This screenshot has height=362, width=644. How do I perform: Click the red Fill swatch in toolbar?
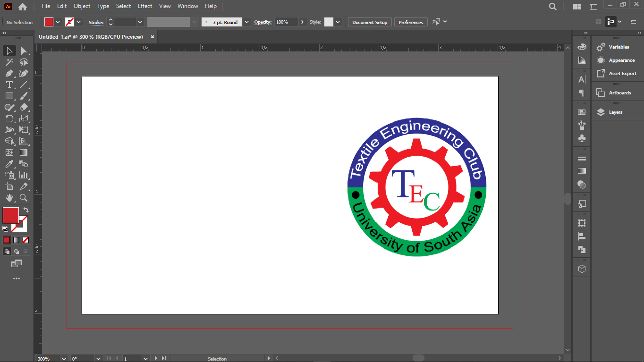click(11, 215)
